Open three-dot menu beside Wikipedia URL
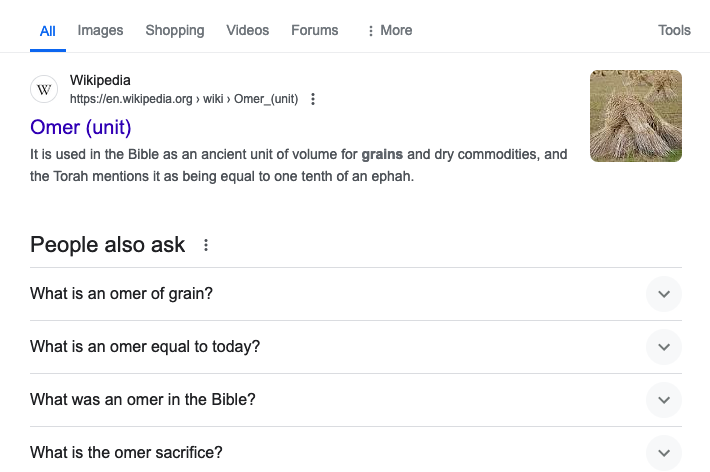The image size is (710, 472). point(313,99)
